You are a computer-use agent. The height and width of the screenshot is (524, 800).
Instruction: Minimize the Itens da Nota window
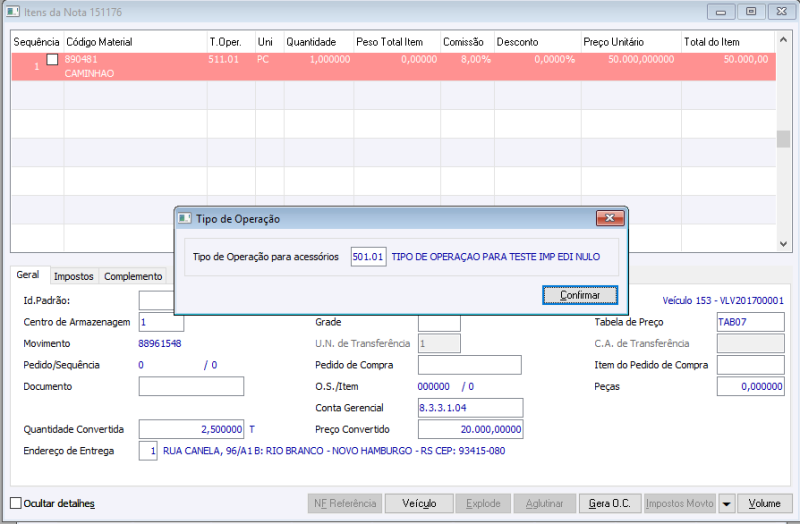pos(721,12)
